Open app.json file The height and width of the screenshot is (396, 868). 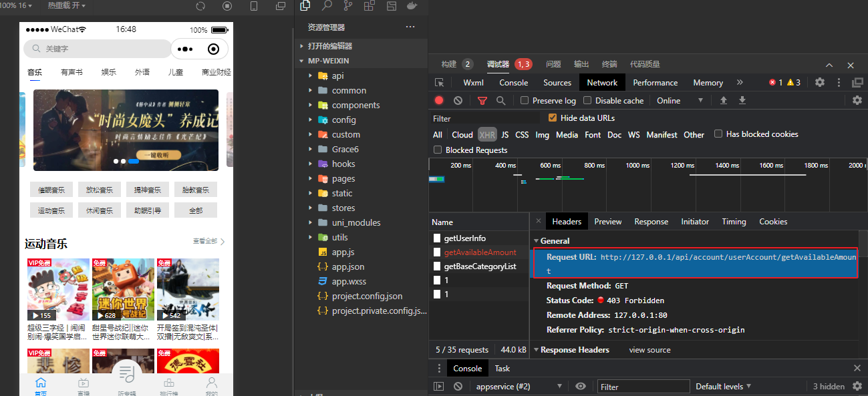click(x=347, y=266)
